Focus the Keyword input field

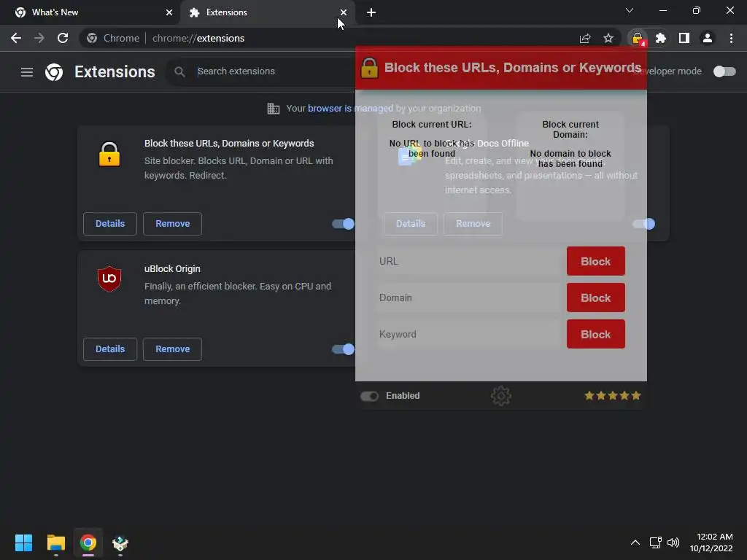pyautogui.click(x=468, y=334)
